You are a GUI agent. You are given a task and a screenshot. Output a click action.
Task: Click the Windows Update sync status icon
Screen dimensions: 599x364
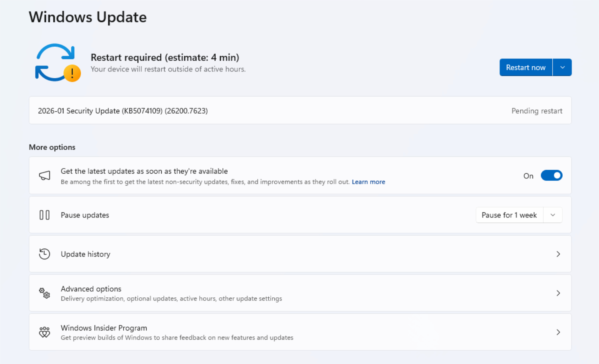tap(55, 62)
